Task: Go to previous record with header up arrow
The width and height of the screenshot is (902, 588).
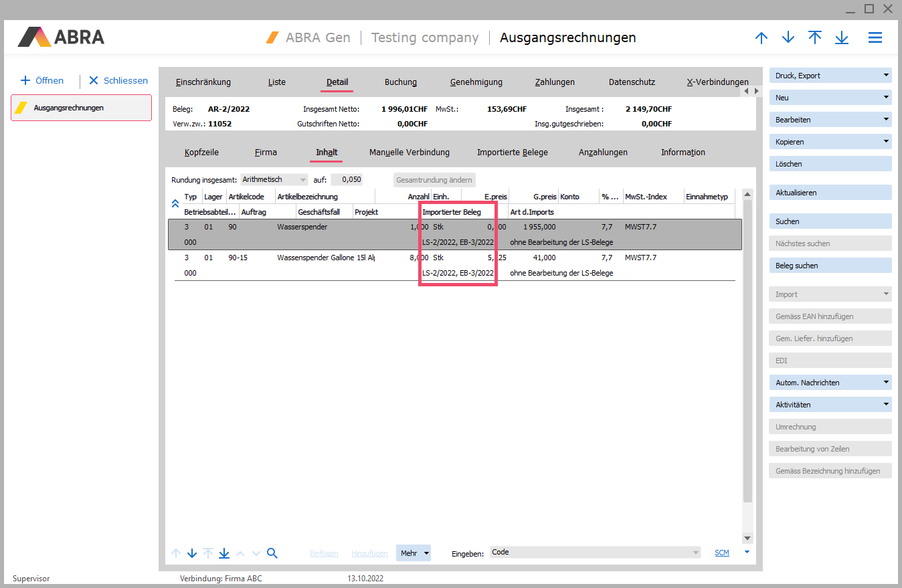Action: coord(761,38)
